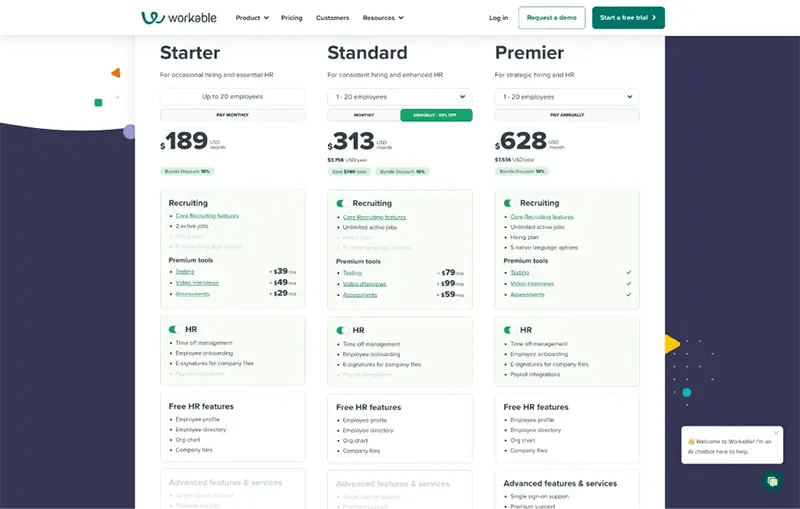Open the Customers page
Screen dimensions: 800x509
click(333, 18)
